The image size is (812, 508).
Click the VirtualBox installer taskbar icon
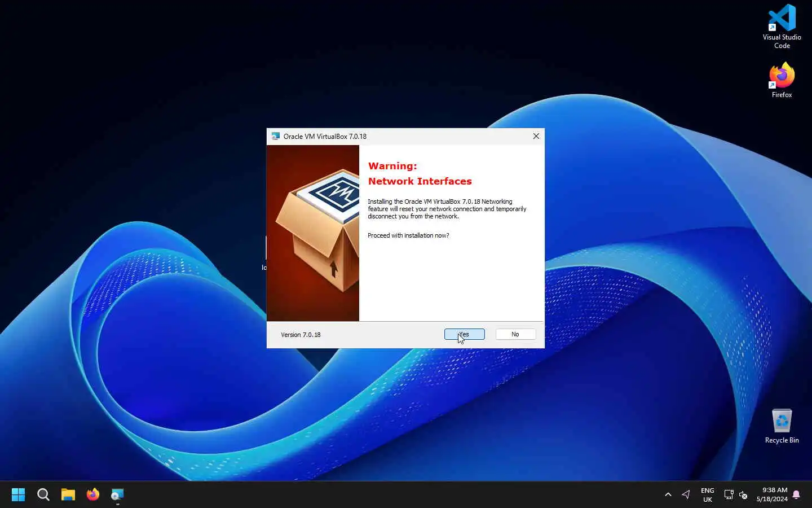tap(117, 494)
